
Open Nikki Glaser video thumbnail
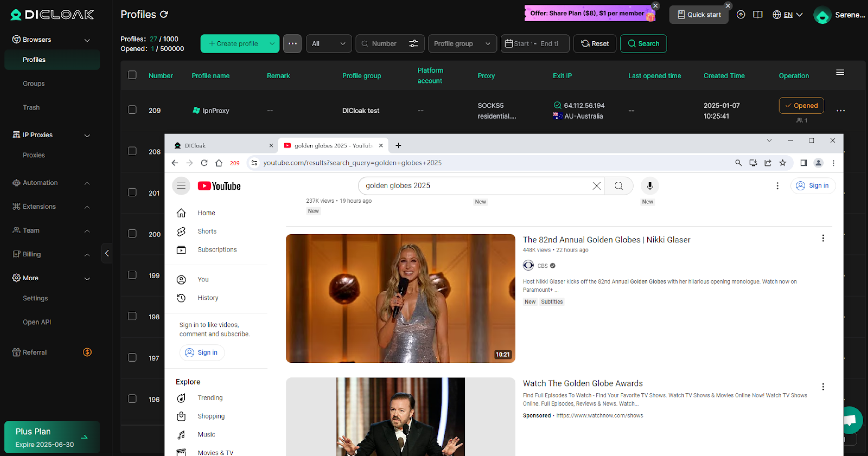(400, 298)
